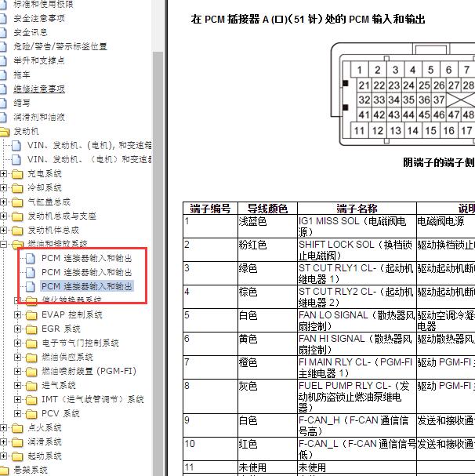
Task: Expand the EGR 系统 node
Action: click(x=17, y=329)
